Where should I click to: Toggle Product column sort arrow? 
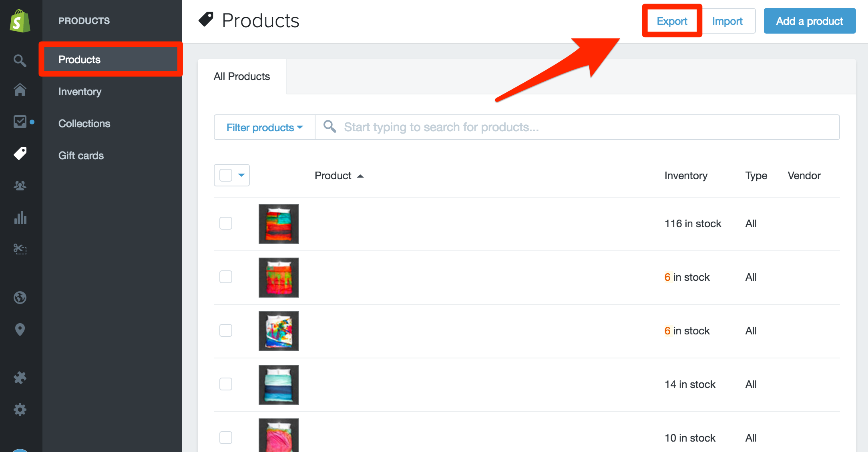click(x=360, y=176)
